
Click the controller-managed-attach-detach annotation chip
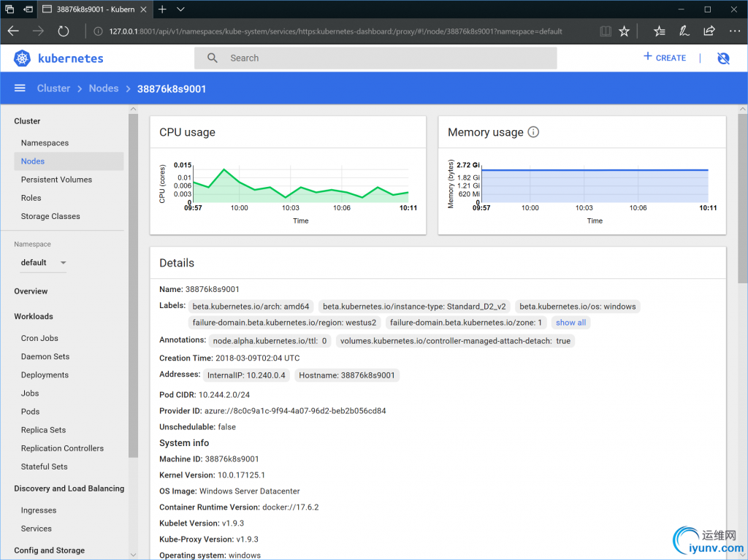pyautogui.click(x=455, y=341)
